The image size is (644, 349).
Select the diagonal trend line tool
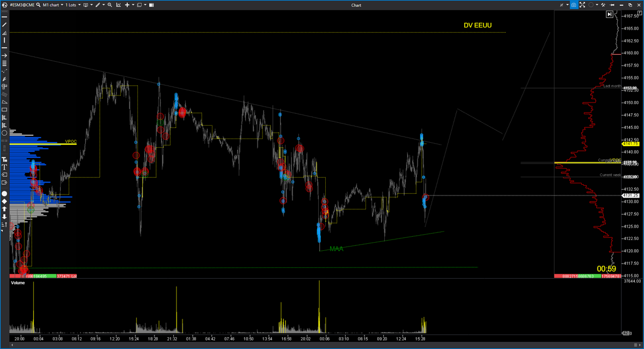pos(4,25)
